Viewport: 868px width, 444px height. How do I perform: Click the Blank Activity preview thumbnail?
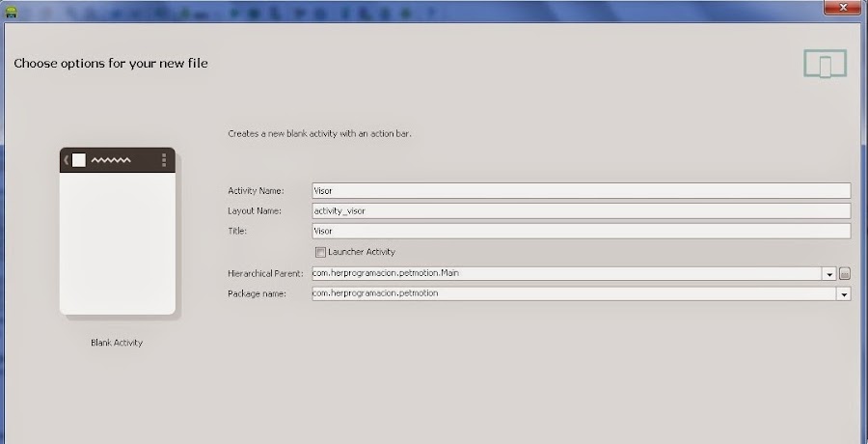[x=118, y=231]
